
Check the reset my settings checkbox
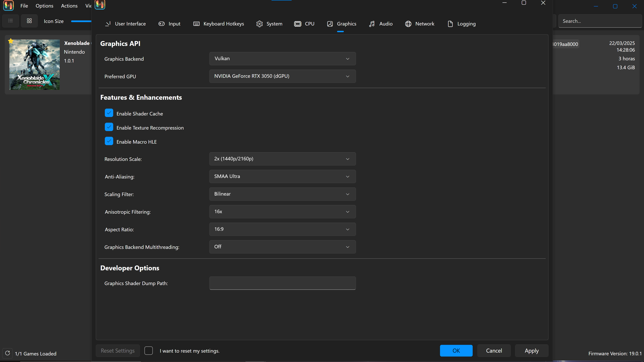[148, 350]
